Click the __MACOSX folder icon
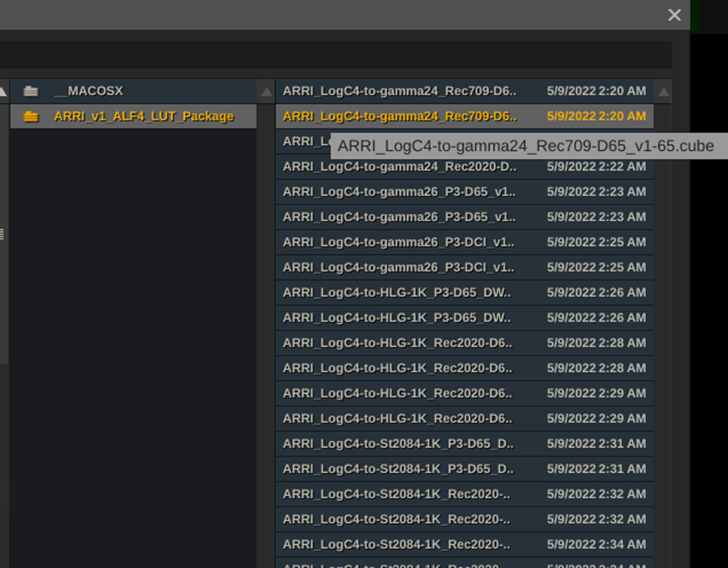Screen dimensions: 728x568 (31, 91)
